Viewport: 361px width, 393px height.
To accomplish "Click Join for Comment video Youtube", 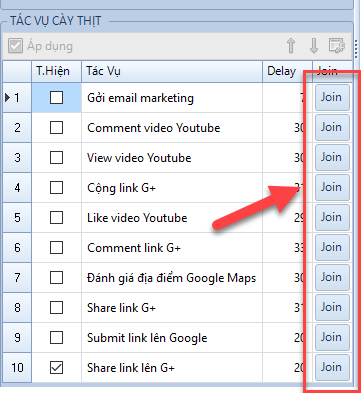I will (332, 127).
